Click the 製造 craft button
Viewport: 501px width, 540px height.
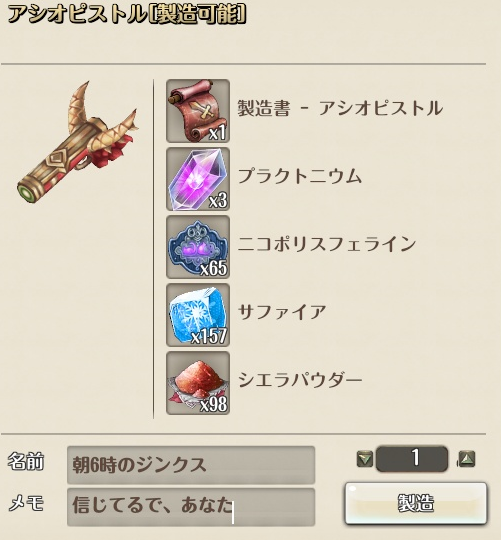tap(416, 503)
